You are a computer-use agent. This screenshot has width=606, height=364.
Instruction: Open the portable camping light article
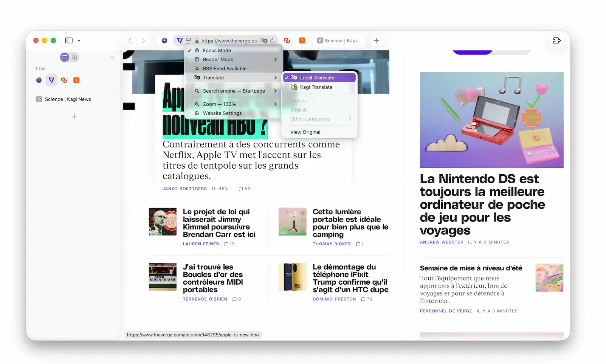point(350,223)
